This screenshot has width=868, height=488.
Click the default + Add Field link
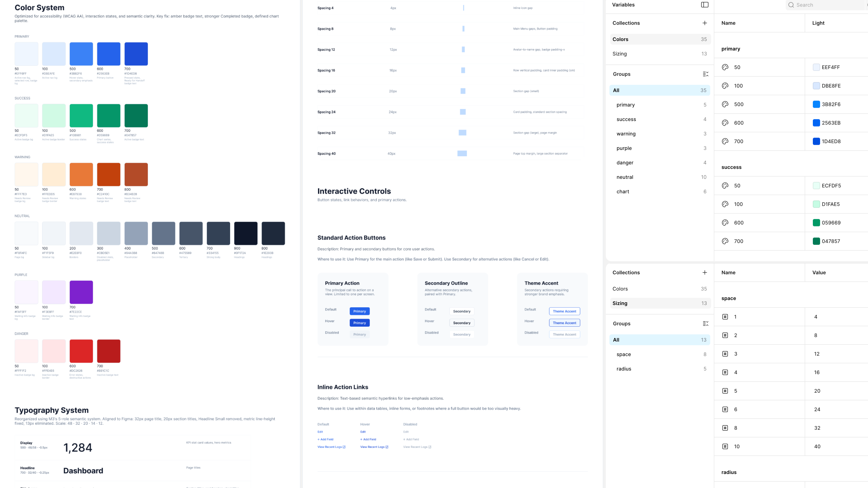(x=325, y=439)
